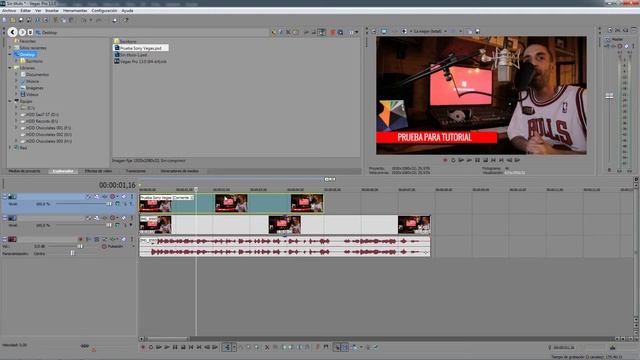Open the Herramientas menu

pyautogui.click(x=75, y=11)
